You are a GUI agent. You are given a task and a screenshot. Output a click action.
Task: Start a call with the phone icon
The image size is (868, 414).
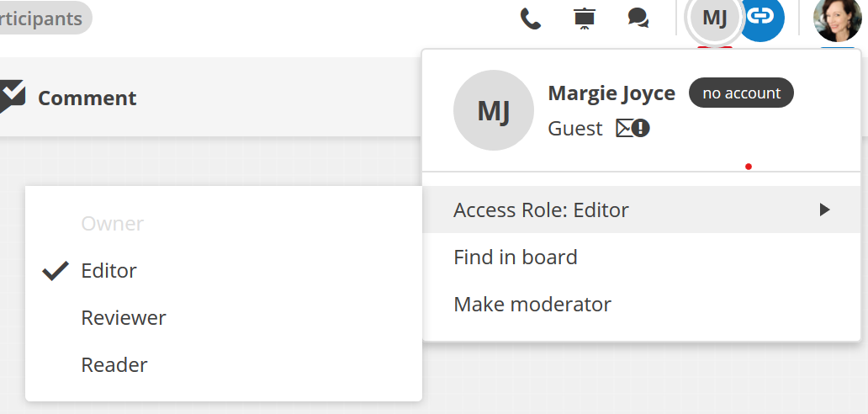click(x=531, y=19)
